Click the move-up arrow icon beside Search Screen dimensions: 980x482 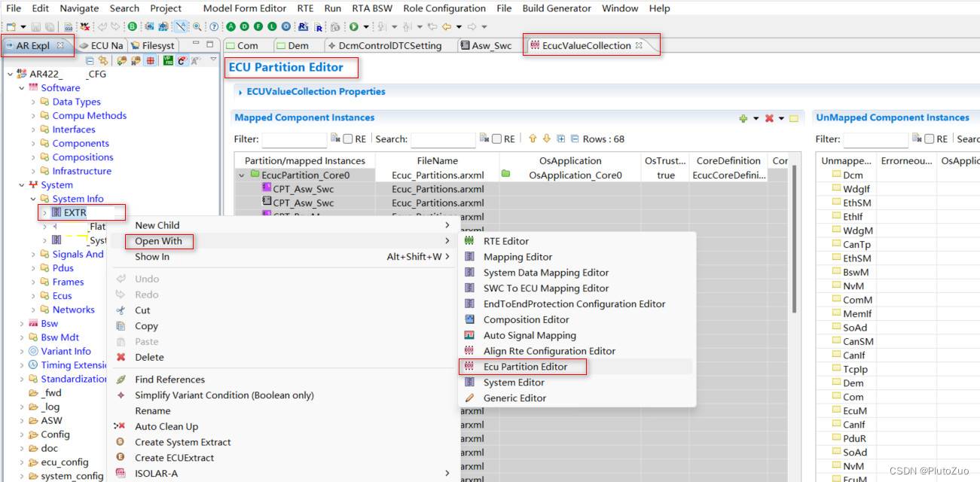533,139
